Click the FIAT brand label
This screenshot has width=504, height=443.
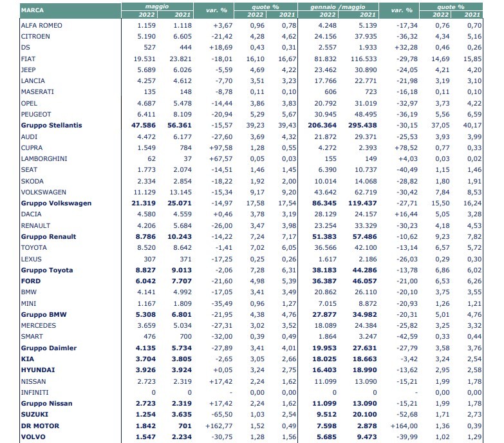[28, 59]
